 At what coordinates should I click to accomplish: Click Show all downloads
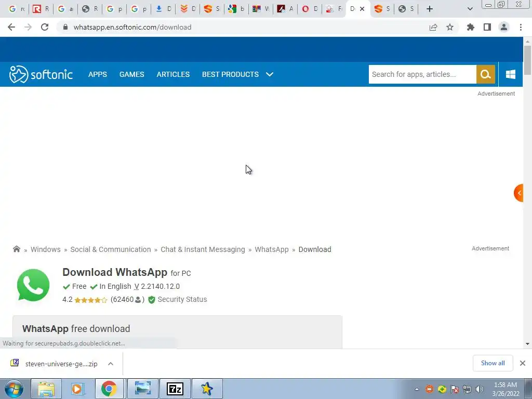[x=493, y=363]
